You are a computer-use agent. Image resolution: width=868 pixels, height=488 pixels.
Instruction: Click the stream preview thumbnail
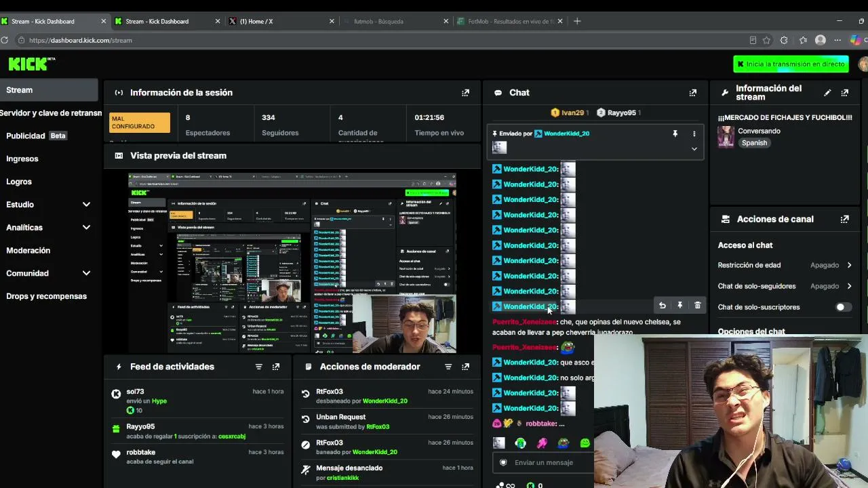click(292, 263)
